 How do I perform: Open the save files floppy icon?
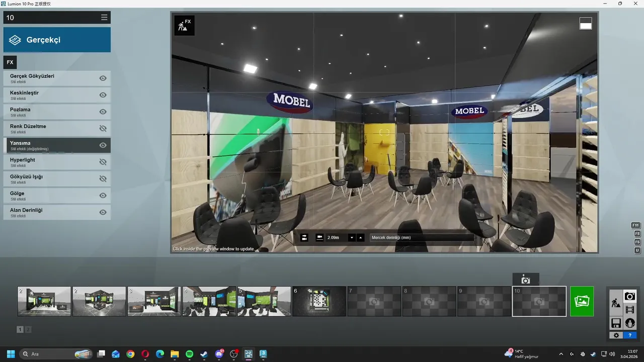click(616, 323)
